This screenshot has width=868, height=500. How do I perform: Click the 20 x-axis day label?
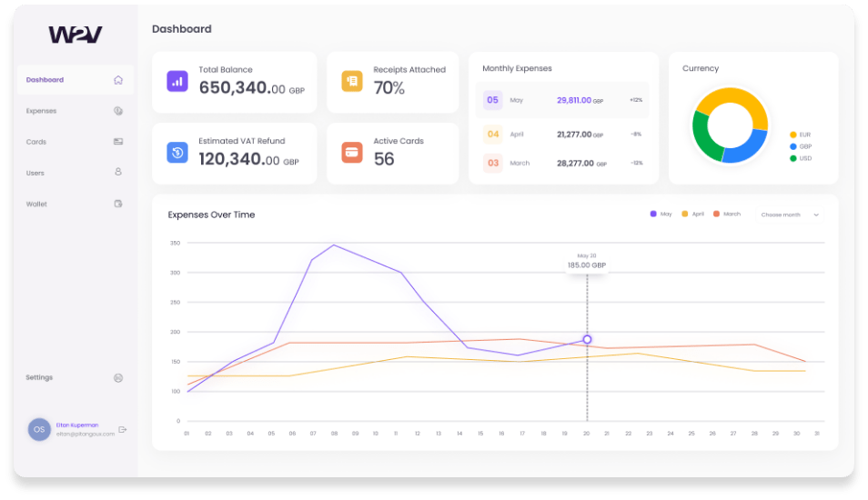pos(586,434)
